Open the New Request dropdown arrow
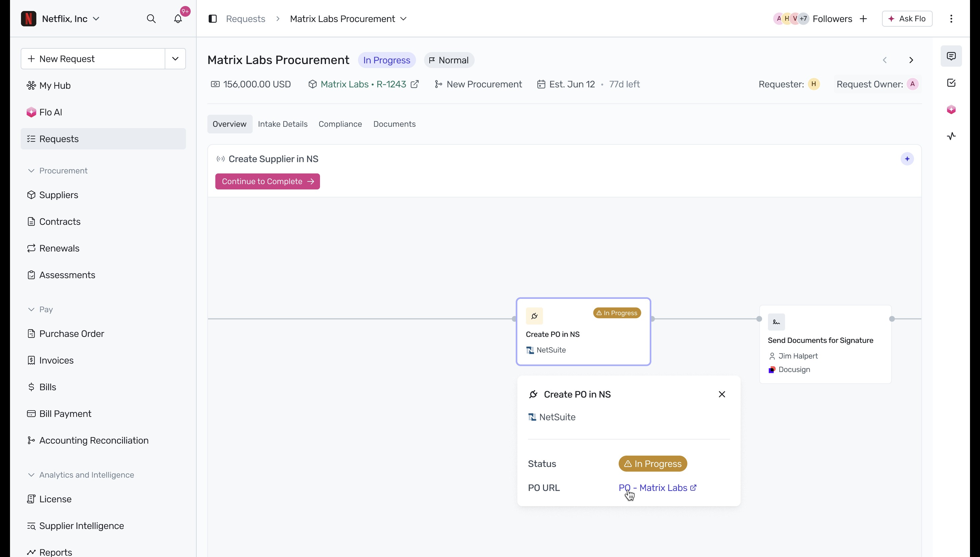 tap(175, 59)
